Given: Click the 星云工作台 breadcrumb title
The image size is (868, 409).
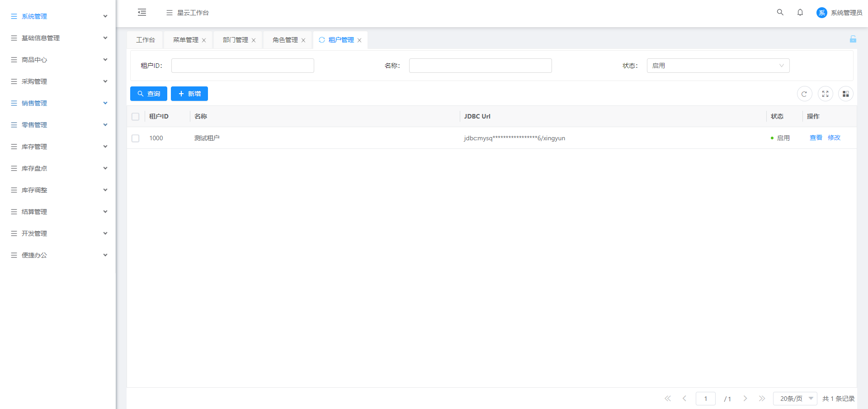Looking at the screenshot, I should (x=193, y=13).
